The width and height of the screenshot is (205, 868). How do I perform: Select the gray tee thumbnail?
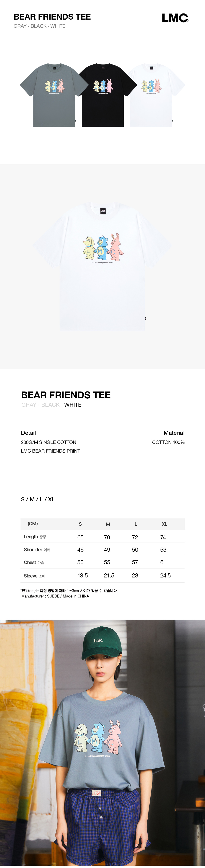pos(54,95)
